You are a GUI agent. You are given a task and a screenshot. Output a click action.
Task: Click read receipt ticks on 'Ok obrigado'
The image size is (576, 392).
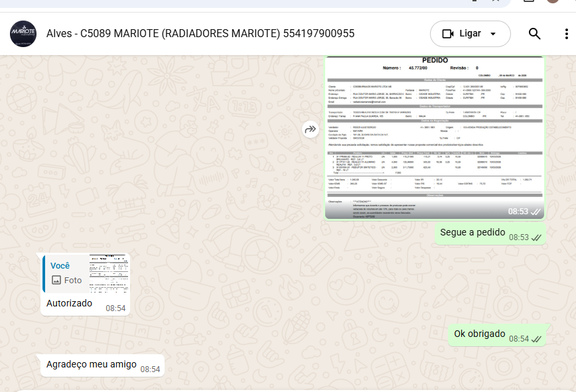(536, 339)
